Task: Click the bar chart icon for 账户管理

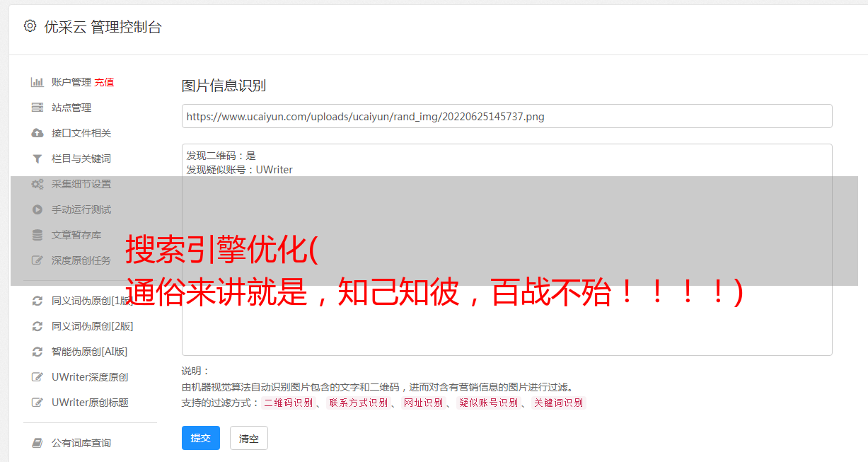Action: 37,82
